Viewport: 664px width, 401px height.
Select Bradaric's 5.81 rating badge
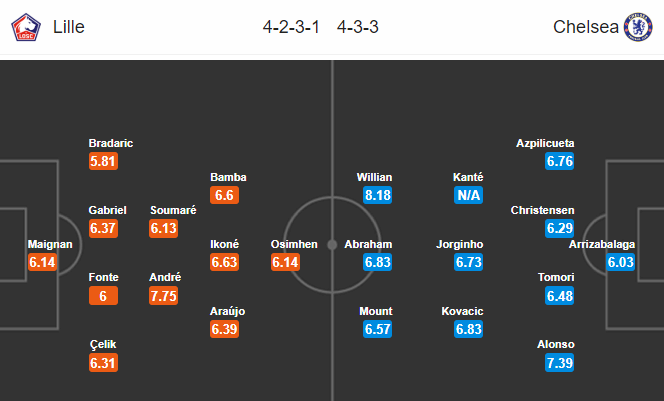[103, 161]
